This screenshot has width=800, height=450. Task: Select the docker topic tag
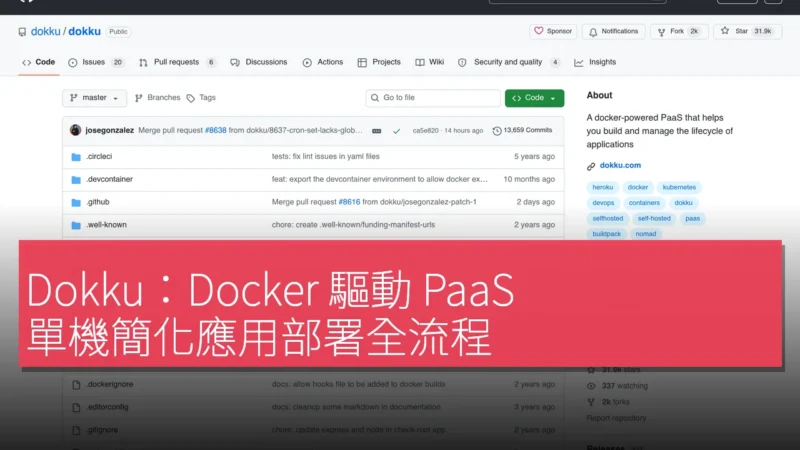(x=637, y=187)
